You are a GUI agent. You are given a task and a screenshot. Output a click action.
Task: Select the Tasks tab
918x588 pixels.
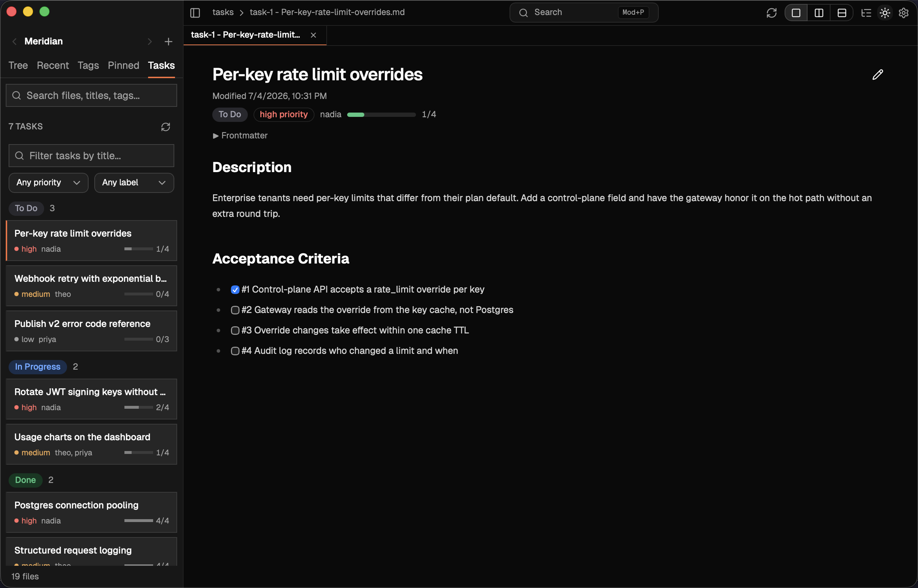(x=161, y=65)
